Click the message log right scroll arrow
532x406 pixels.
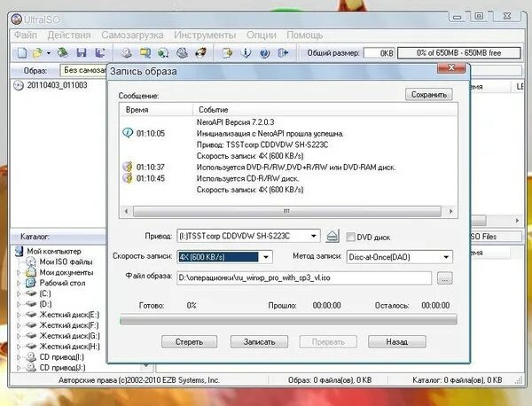[x=450, y=211]
